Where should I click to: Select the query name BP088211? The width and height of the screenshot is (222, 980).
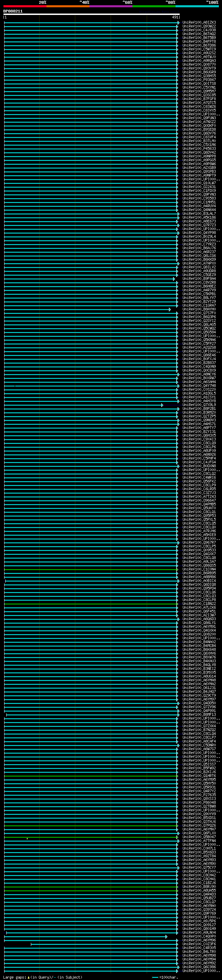pyautogui.click(x=13, y=11)
